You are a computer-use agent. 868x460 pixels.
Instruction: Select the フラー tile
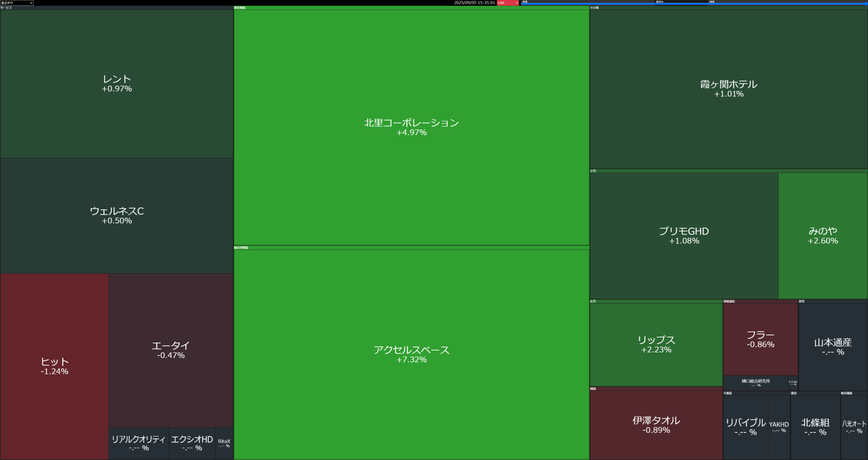coord(760,339)
